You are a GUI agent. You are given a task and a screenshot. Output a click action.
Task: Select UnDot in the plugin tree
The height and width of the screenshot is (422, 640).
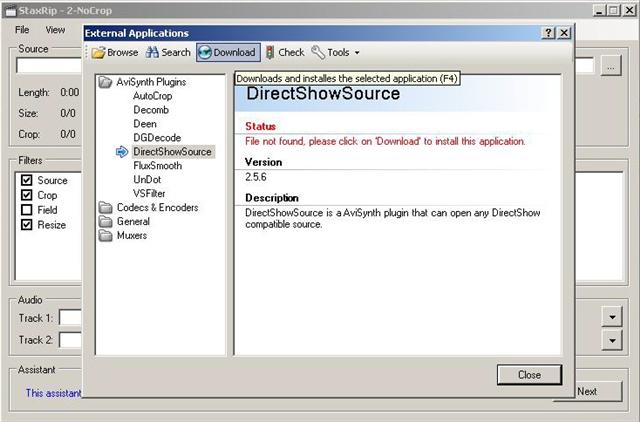(x=147, y=180)
